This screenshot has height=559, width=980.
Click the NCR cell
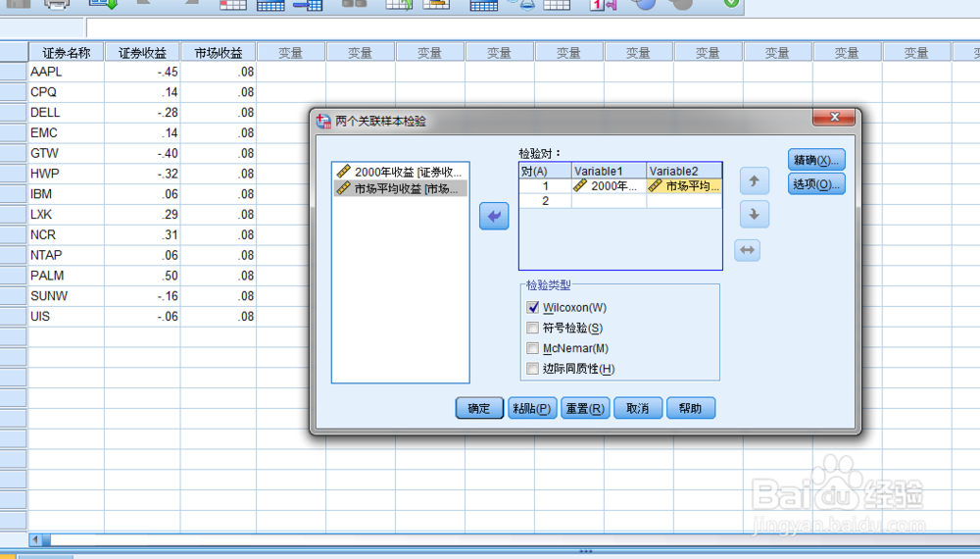tap(67, 235)
